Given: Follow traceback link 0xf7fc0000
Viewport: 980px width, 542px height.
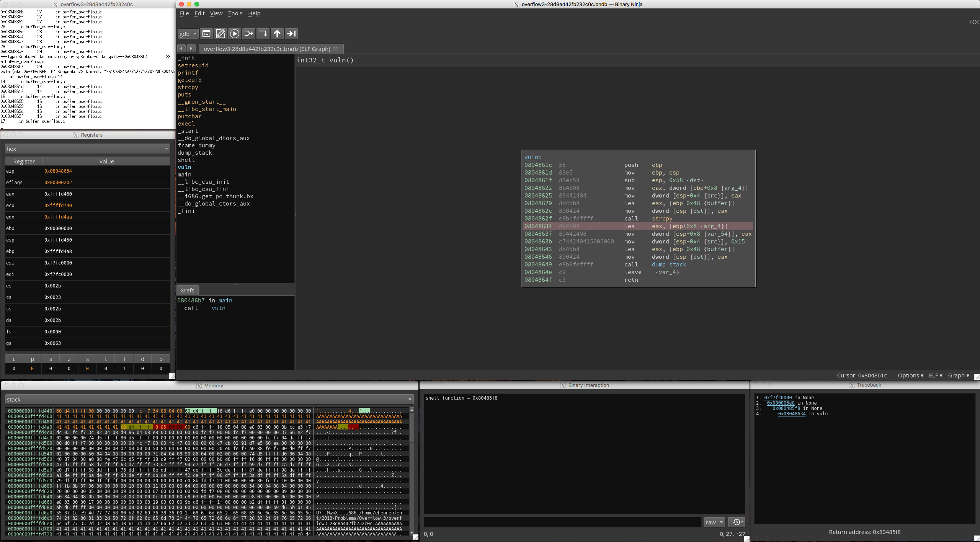Looking at the screenshot, I should pyautogui.click(x=778, y=398).
